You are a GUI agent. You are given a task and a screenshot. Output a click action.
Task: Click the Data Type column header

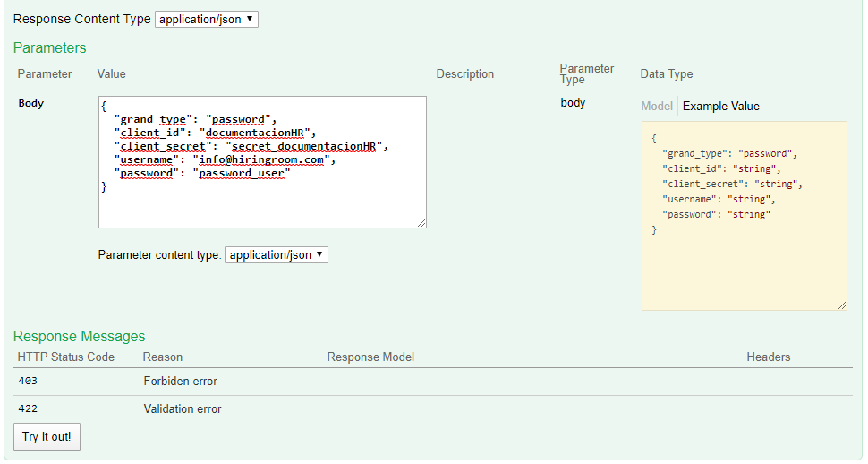(x=666, y=74)
